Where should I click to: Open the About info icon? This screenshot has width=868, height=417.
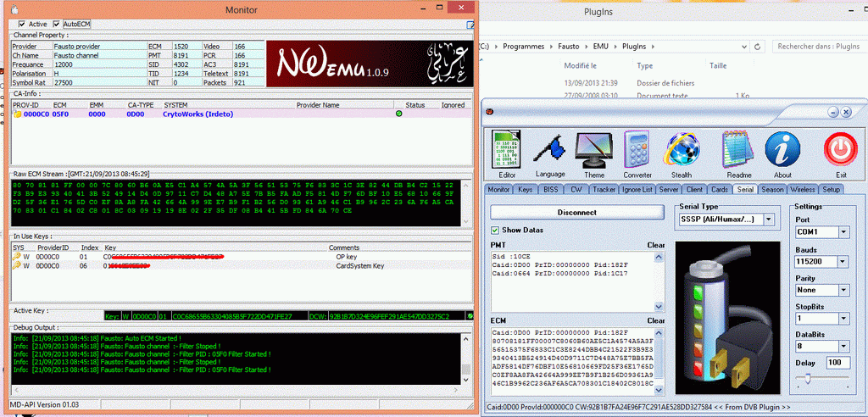[782, 150]
